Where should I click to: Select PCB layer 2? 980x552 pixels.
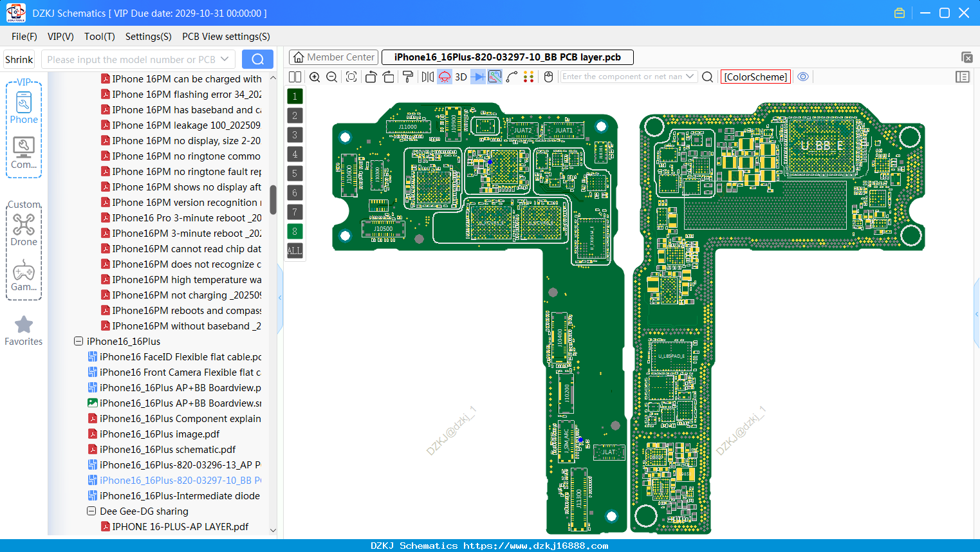tap(295, 116)
